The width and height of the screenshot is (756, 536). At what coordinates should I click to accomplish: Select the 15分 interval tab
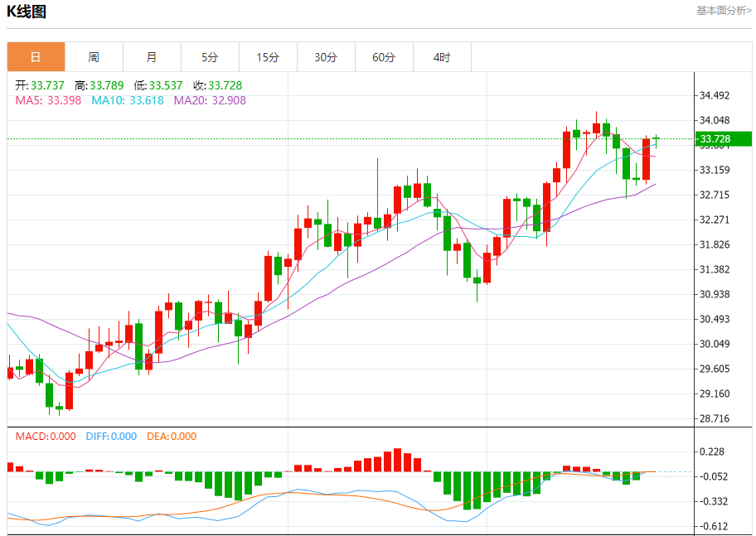(x=268, y=57)
